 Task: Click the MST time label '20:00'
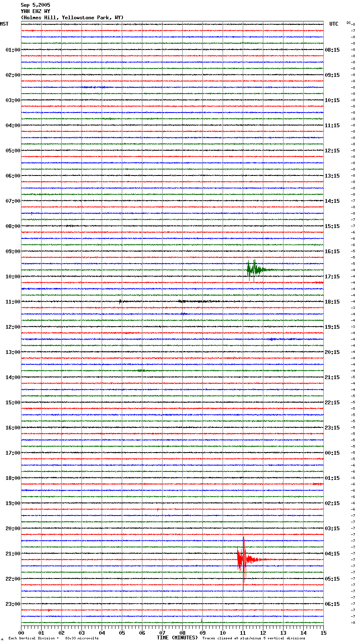click(x=13, y=529)
